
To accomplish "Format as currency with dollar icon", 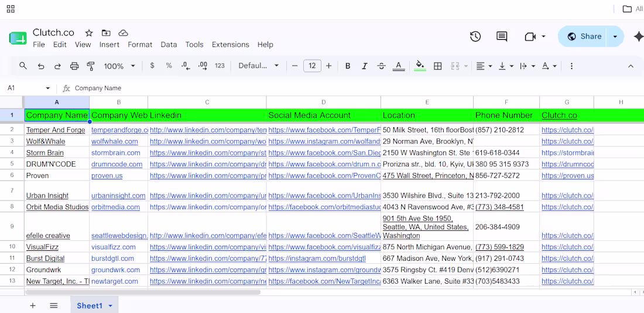I will click(152, 66).
